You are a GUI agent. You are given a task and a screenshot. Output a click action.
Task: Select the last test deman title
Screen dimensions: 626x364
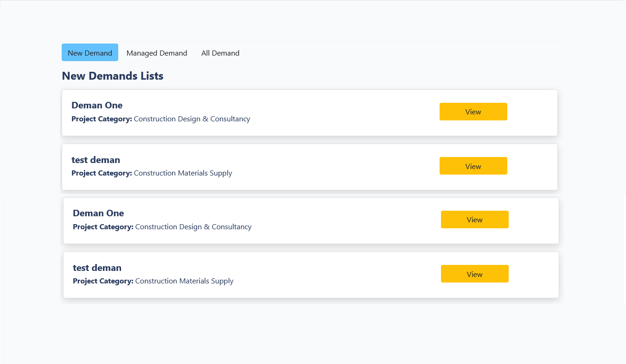97,268
